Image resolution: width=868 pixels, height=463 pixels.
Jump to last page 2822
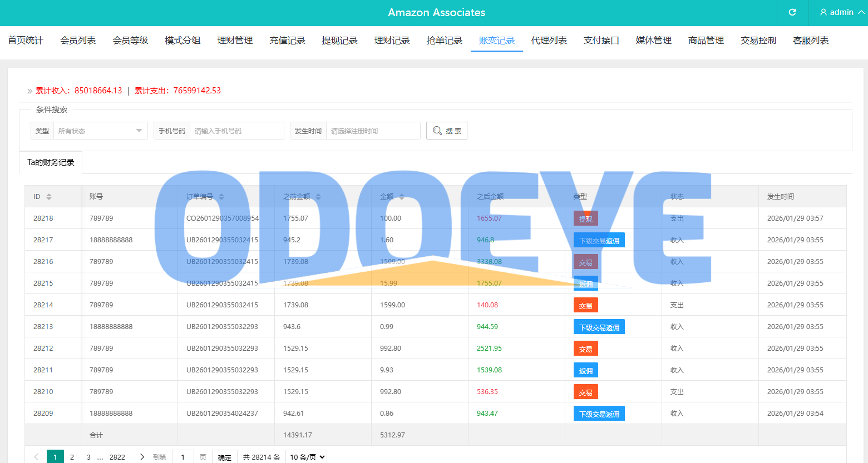tap(117, 457)
